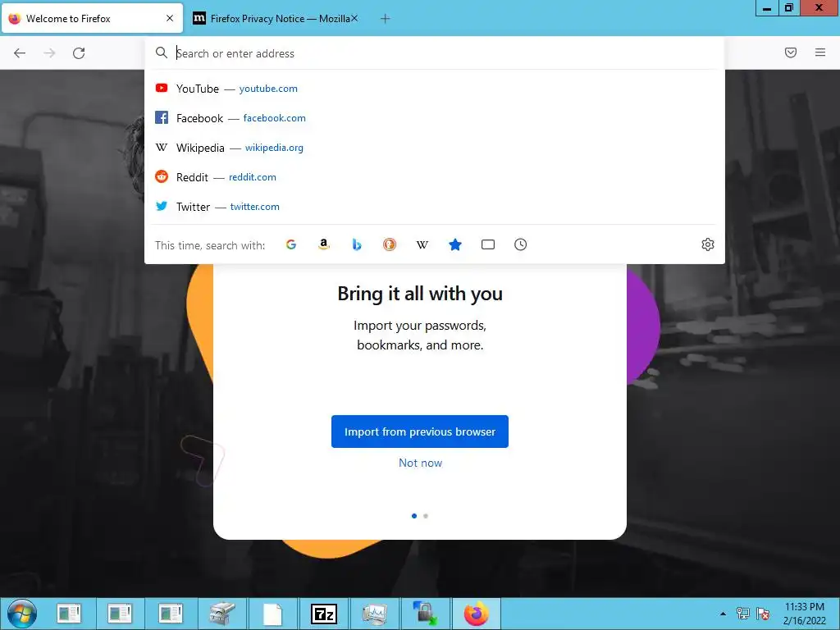Viewport: 840px width, 630px height.
Task: Search history using the clock icon
Action: (521, 244)
